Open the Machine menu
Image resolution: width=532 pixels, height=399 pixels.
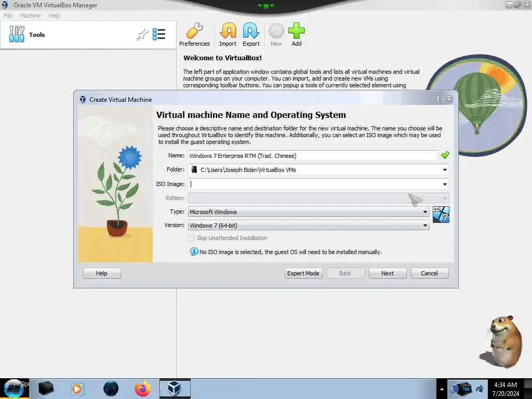pos(31,15)
